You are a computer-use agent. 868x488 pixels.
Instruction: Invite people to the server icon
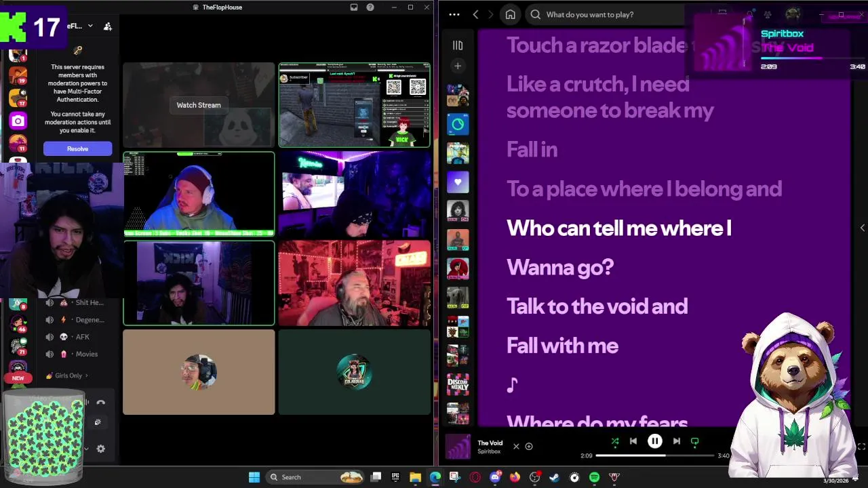108,26
